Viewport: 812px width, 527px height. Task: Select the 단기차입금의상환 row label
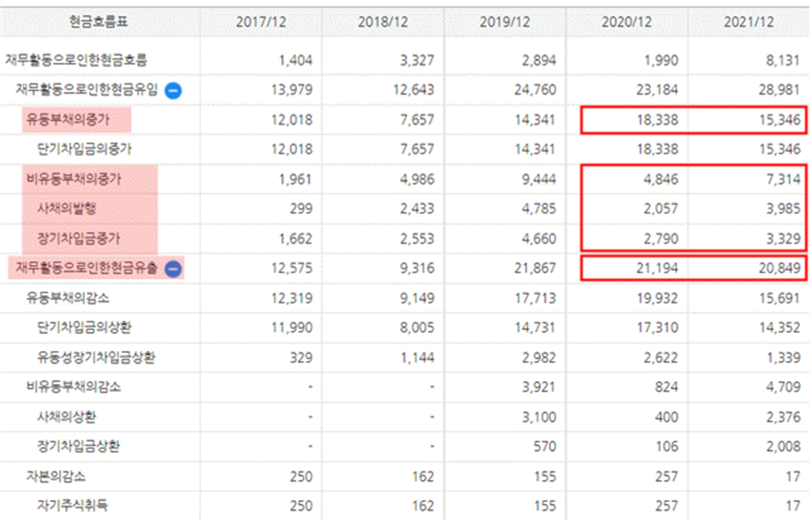(x=84, y=327)
